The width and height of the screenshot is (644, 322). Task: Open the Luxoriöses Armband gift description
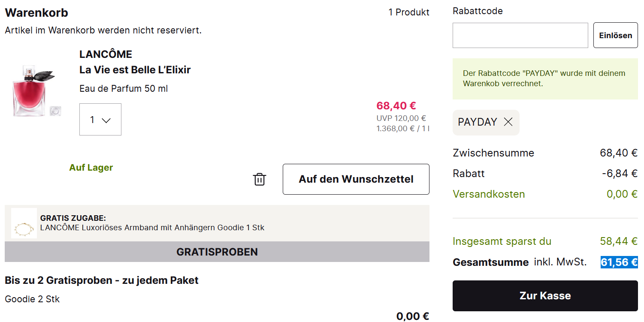(152, 228)
